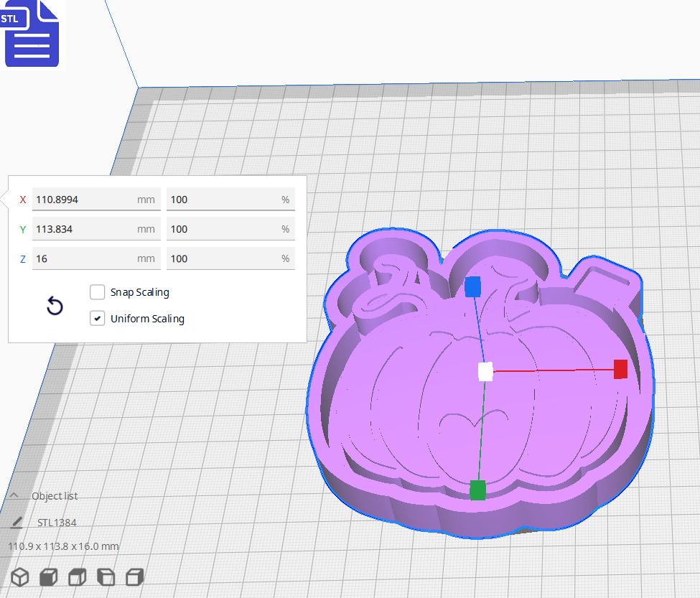This screenshot has width=700, height=598.
Task: Click the reset scaling arrow icon
Action: tap(55, 306)
